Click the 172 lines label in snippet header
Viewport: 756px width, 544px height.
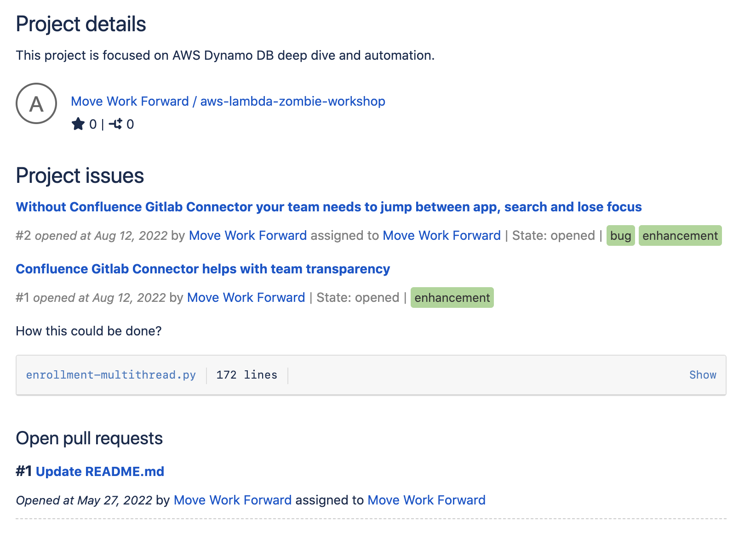pos(246,375)
